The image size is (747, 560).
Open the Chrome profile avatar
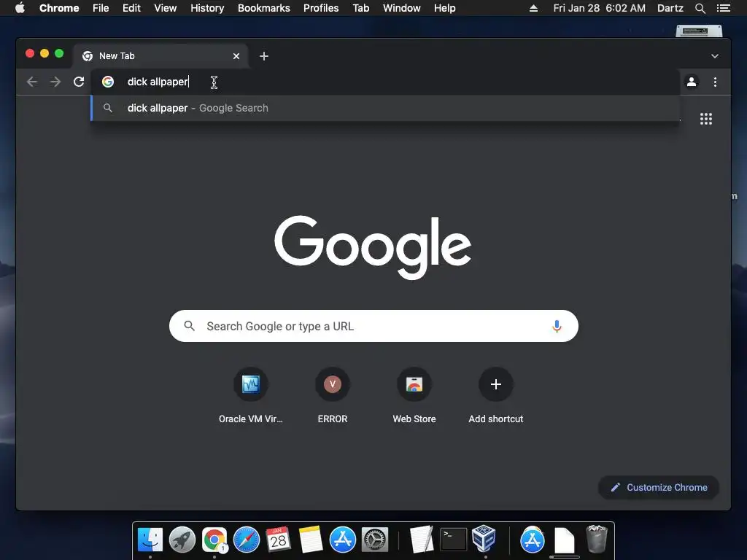tap(692, 82)
